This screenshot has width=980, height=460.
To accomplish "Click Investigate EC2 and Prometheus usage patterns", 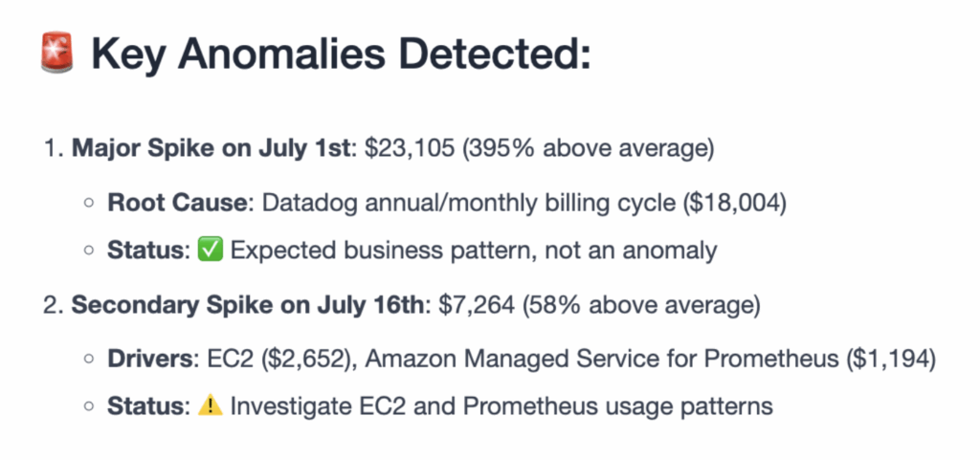I will point(501,406).
